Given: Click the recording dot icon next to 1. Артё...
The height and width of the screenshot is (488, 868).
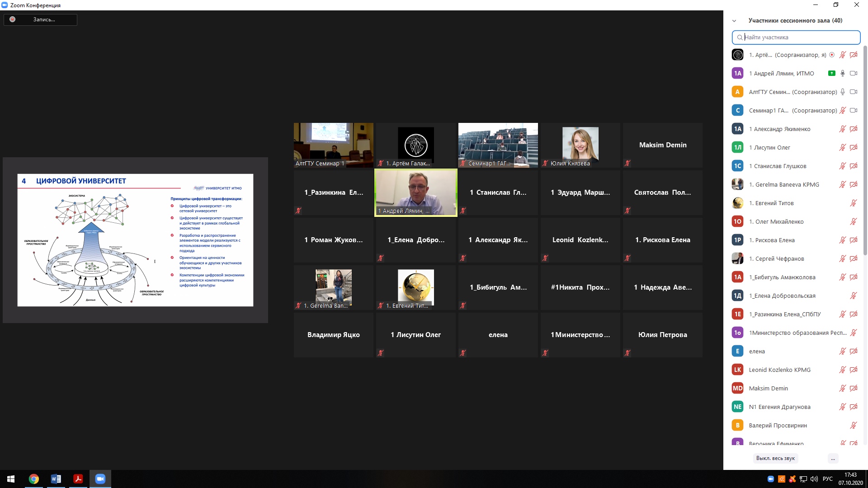Looking at the screenshot, I should coord(832,55).
